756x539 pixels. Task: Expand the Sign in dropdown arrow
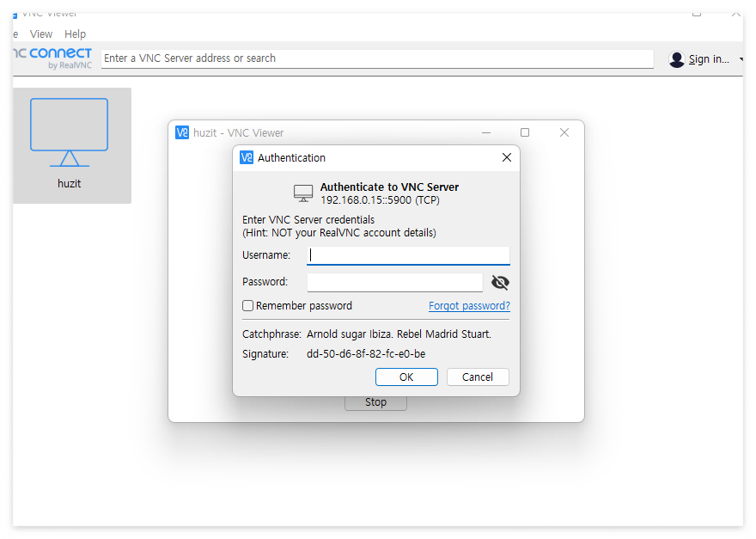741,59
